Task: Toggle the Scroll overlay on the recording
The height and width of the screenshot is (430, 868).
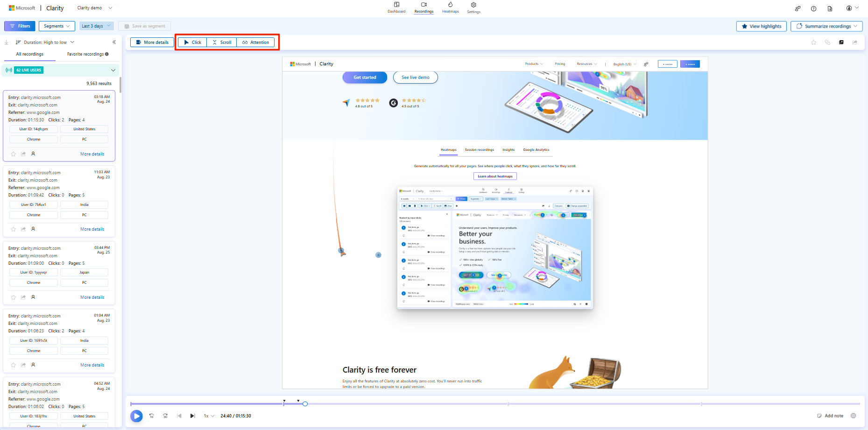Action: 222,42
